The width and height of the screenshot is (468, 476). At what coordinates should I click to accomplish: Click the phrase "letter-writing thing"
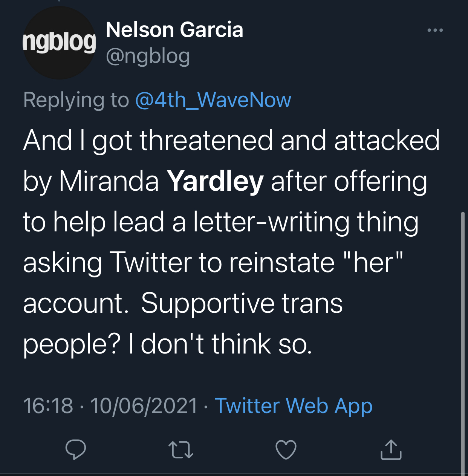[306, 222]
